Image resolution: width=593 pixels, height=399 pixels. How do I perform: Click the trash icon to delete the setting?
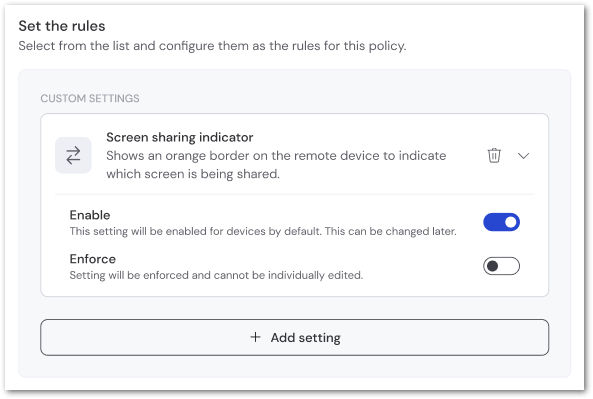click(494, 155)
